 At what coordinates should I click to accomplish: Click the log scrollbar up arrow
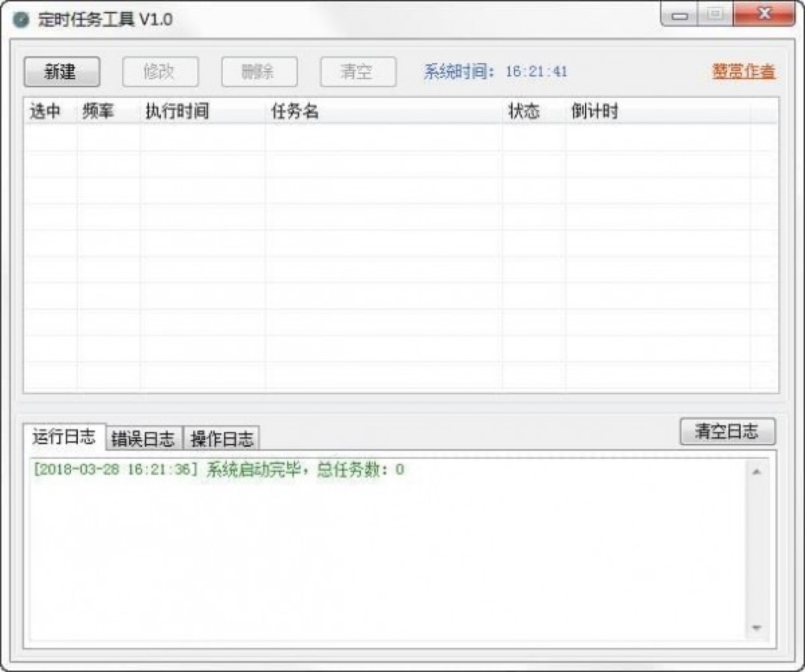pos(756,471)
